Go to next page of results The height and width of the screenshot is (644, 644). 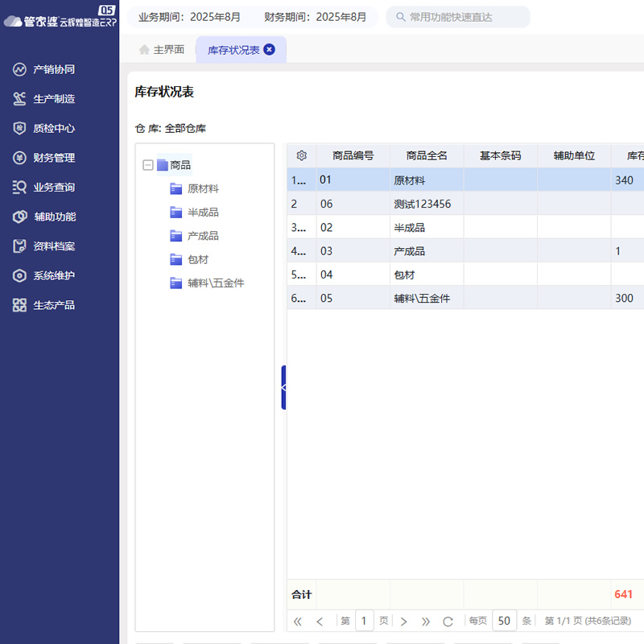pyautogui.click(x=404, y=621)
